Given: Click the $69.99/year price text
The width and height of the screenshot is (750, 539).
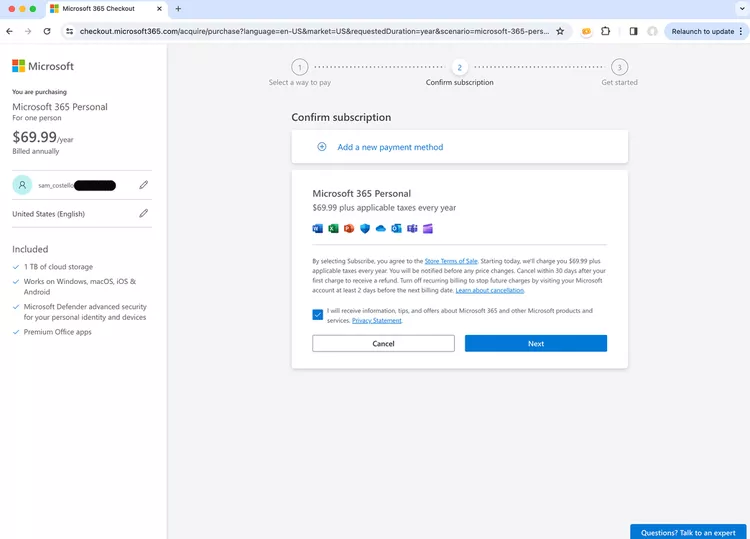Looking at the screenshot, I should point(43,138).
